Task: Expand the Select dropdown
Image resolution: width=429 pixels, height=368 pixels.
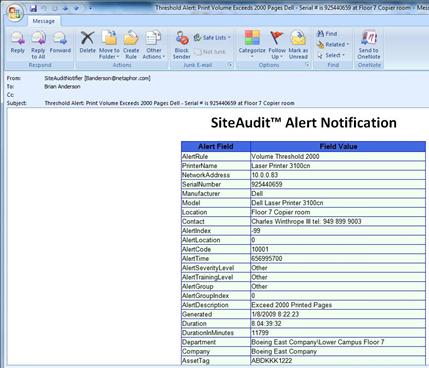Action: [x=331, y=55]
